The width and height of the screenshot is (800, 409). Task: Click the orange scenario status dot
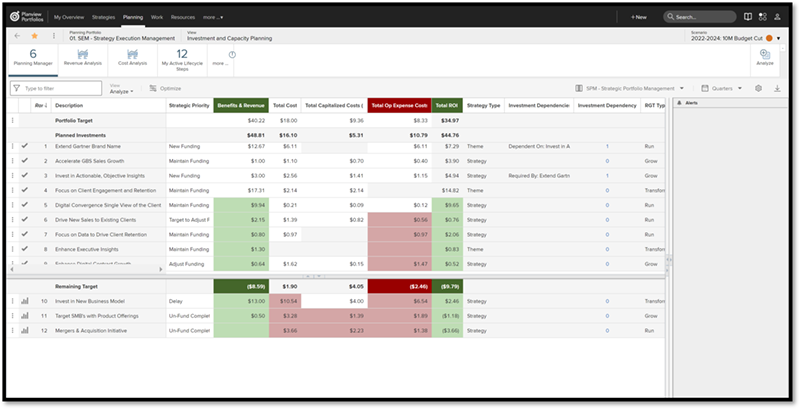769,39
